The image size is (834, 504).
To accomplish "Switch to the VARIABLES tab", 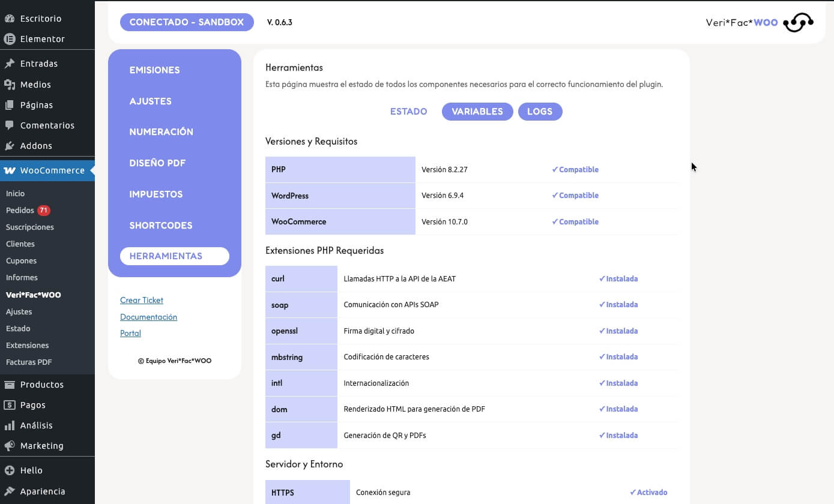I will pyautogui.click(x=477, y=112).
